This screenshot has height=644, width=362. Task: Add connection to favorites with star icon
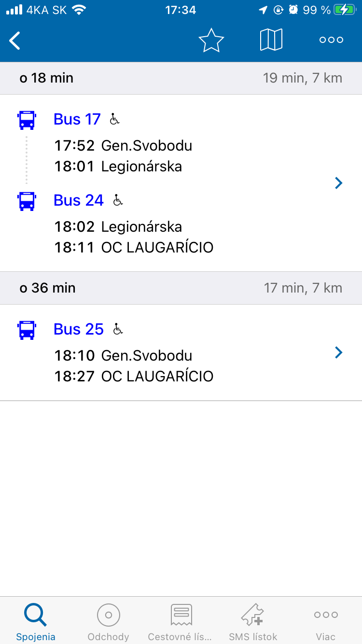211,41
